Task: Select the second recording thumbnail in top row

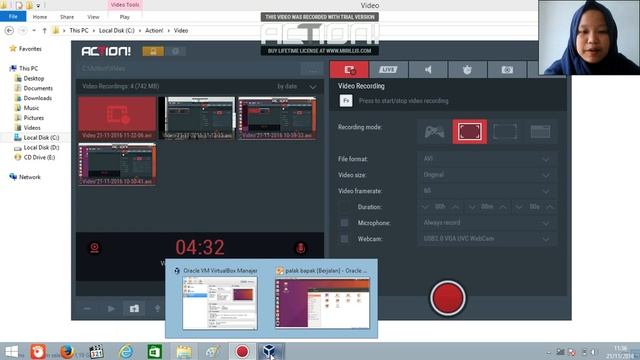Action: [x=197, y=118]
